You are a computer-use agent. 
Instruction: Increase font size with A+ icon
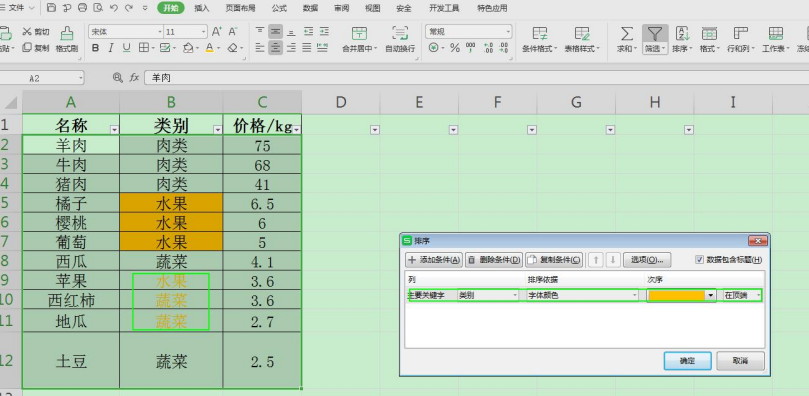[217, 31]
